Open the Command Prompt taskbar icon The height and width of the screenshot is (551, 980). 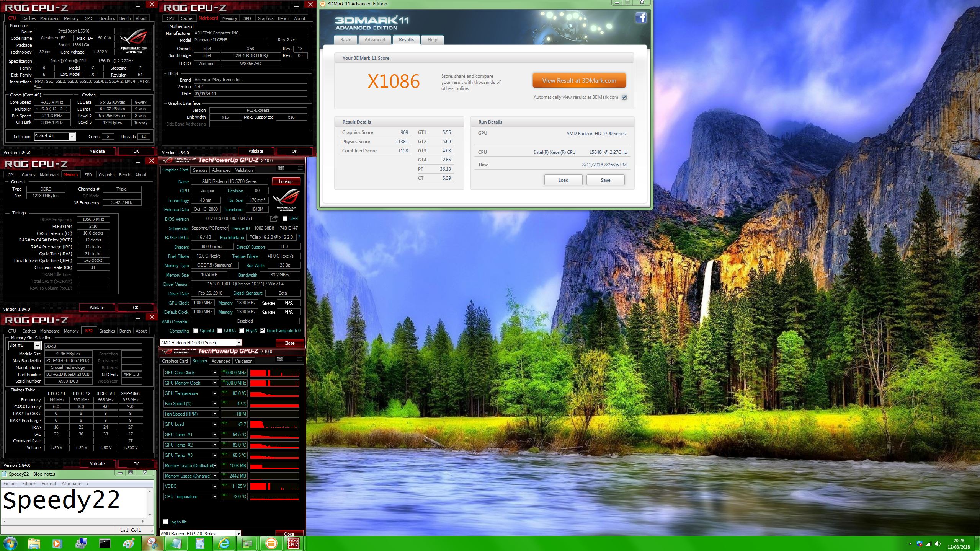pyautogui.click(x=105, y=543)
